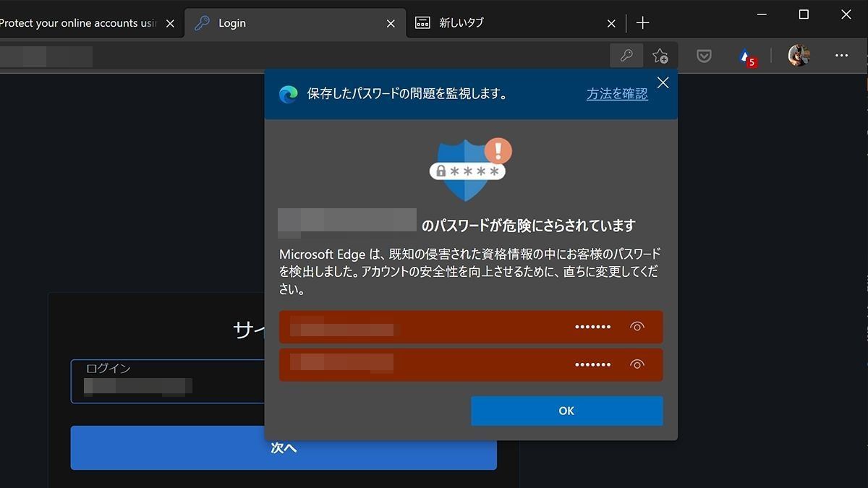Click the パスワードが危険にさらされています heading
Viewport: 868px width, 488px height.
[x=528, y=226]
